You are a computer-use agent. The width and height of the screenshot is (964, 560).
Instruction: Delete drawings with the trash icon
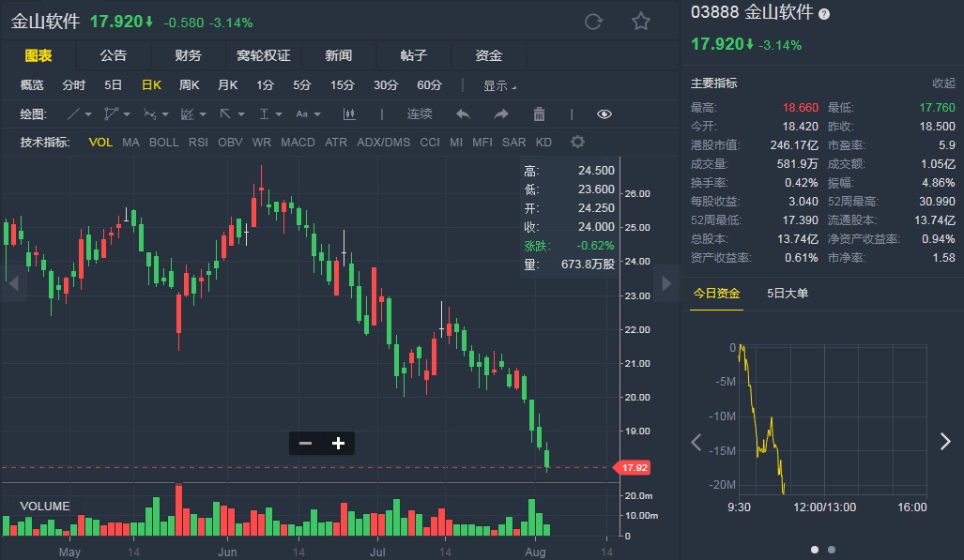click(539, 114)
